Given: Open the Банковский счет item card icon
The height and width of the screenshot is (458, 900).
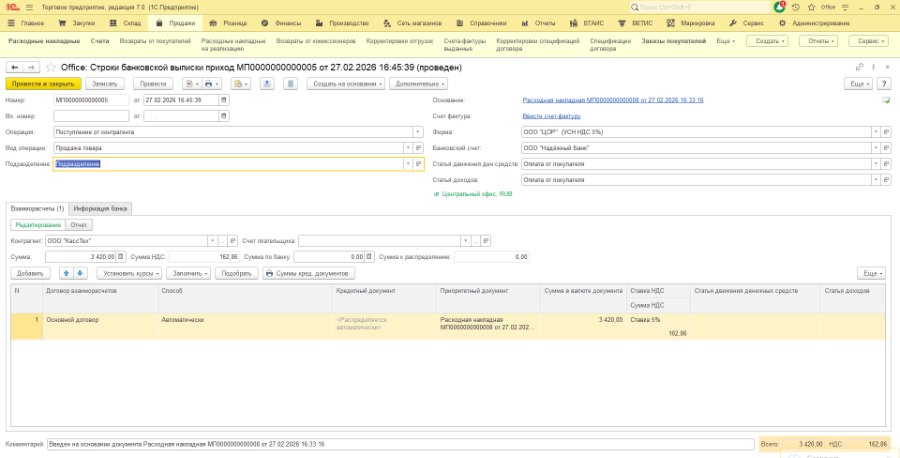Looking at the screenshot, I should click(887, 148).
